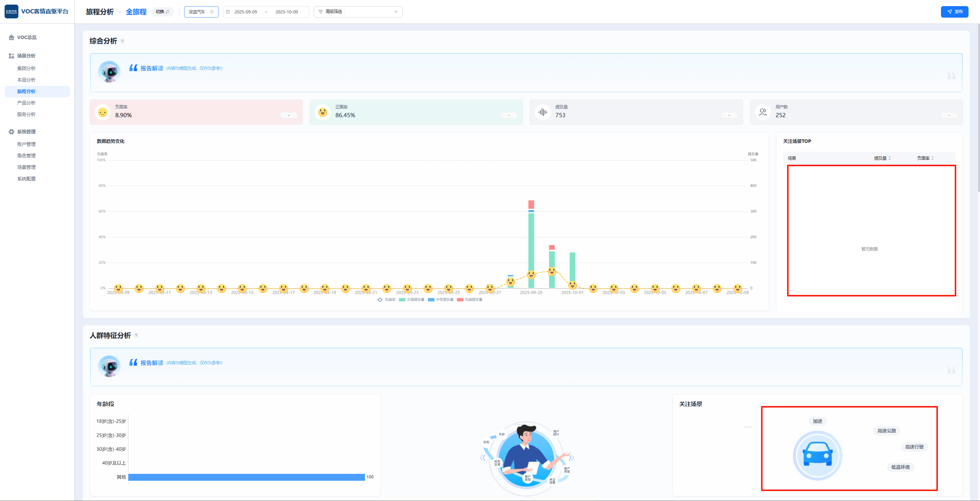This screenshot has height=501, width=980.
Task: Click the calendar icon in date range
Action: pos(228,12)
